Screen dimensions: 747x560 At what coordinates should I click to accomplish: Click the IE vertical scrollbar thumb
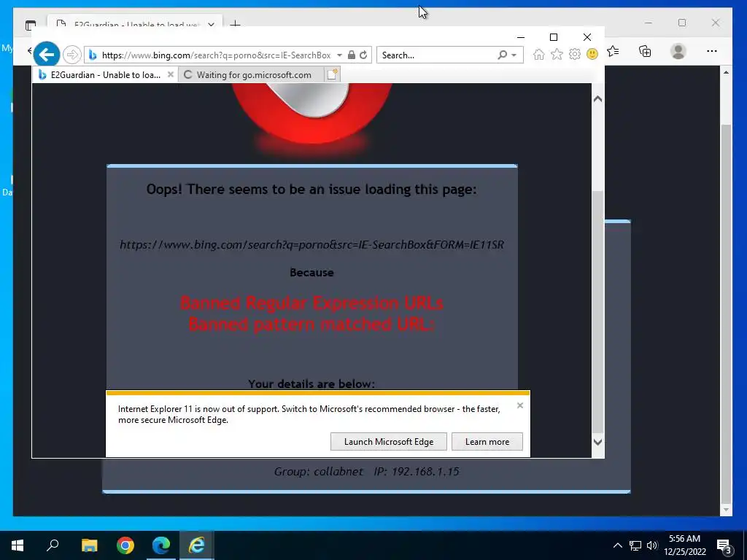598,312
